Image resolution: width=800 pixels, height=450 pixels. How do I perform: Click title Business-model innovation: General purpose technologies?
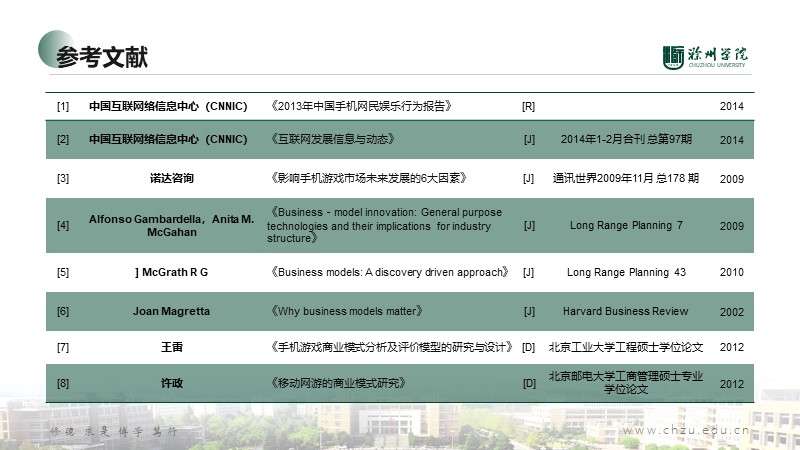385,225
